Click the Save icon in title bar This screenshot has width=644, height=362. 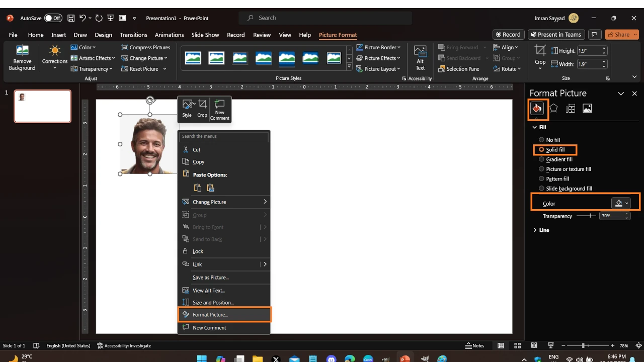point(71,18)
